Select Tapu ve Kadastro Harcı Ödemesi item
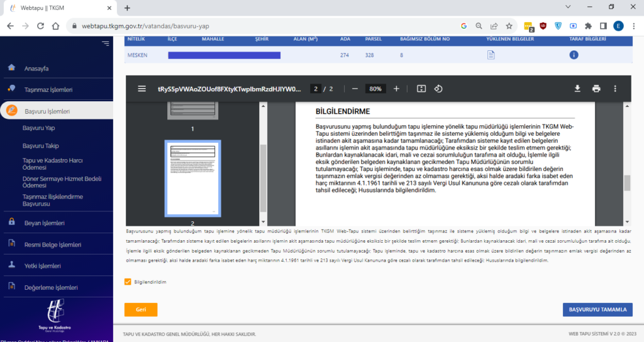644x342 pixels. coord(53,164)
